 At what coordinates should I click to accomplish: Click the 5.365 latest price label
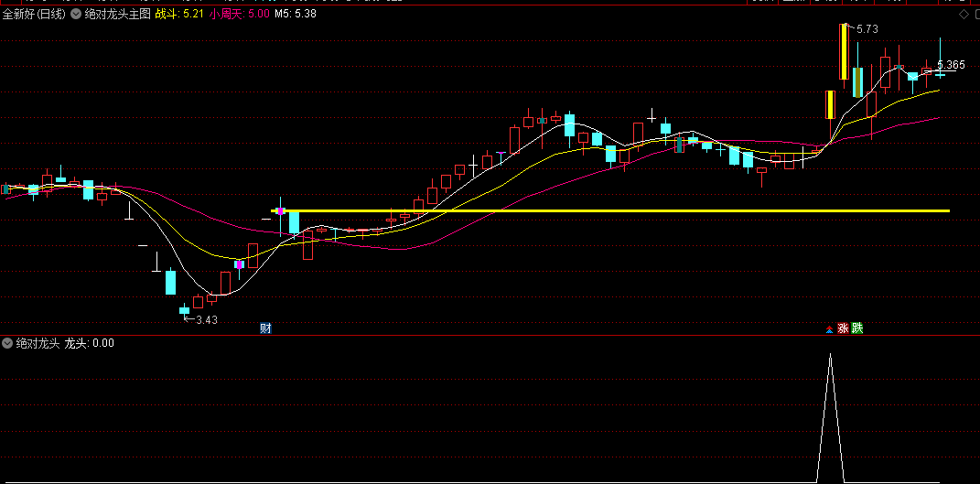tap(951, 64)
